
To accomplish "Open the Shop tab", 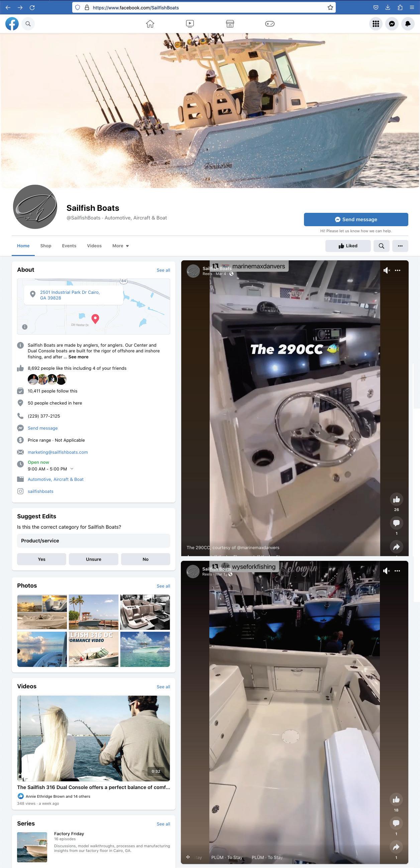I will [46, 246].
